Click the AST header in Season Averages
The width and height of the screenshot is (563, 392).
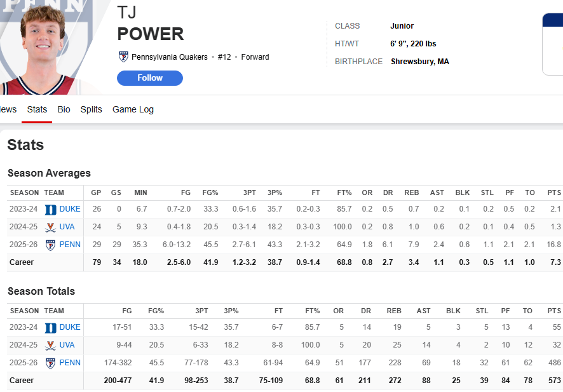point(437,193)
